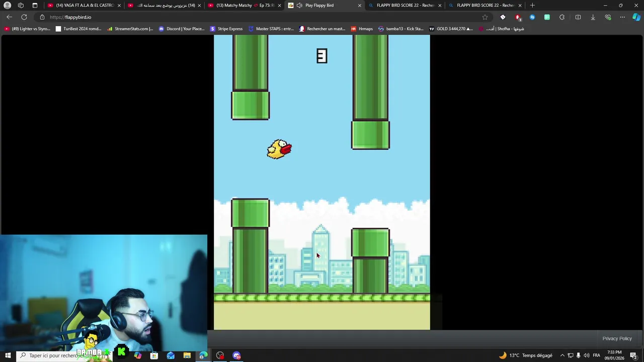The image size is (644, 362).
Task: Click the yellow Flappy Bird
Action: [279, 149]
